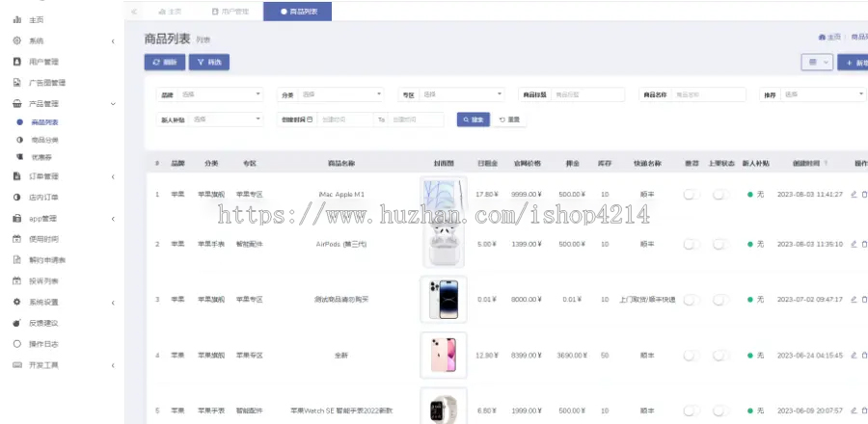Open 使用时间 in the sidebar
Image resolution: width=868 pixels, height=424 pixels.
[x=43, y=239]
